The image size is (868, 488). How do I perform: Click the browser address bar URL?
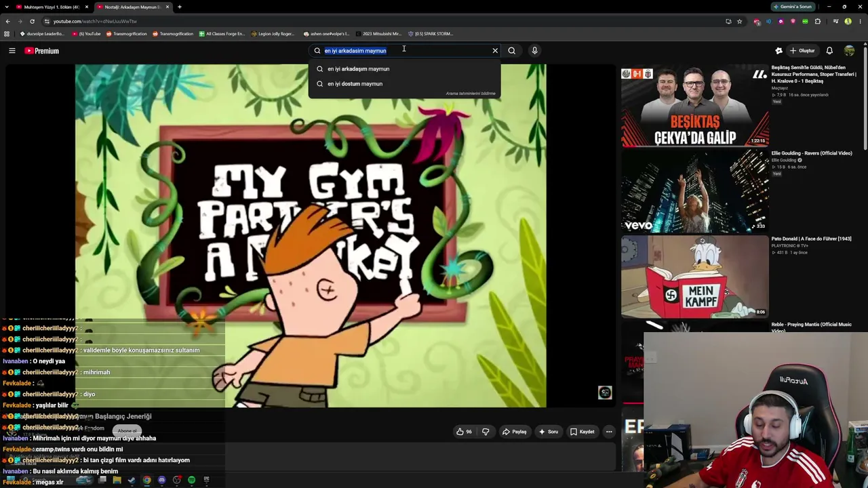95,21
